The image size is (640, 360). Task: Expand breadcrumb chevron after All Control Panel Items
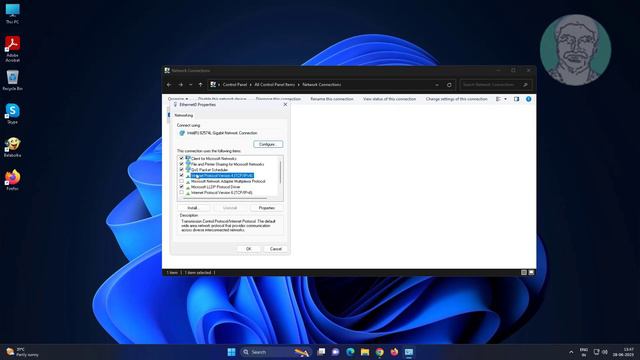[x=298, y=85]
